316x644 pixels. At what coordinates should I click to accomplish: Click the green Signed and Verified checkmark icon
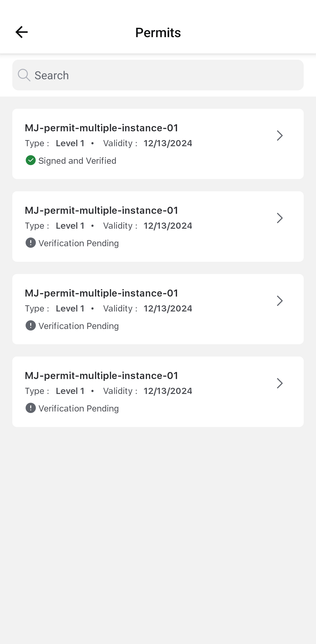pos(31,161)
